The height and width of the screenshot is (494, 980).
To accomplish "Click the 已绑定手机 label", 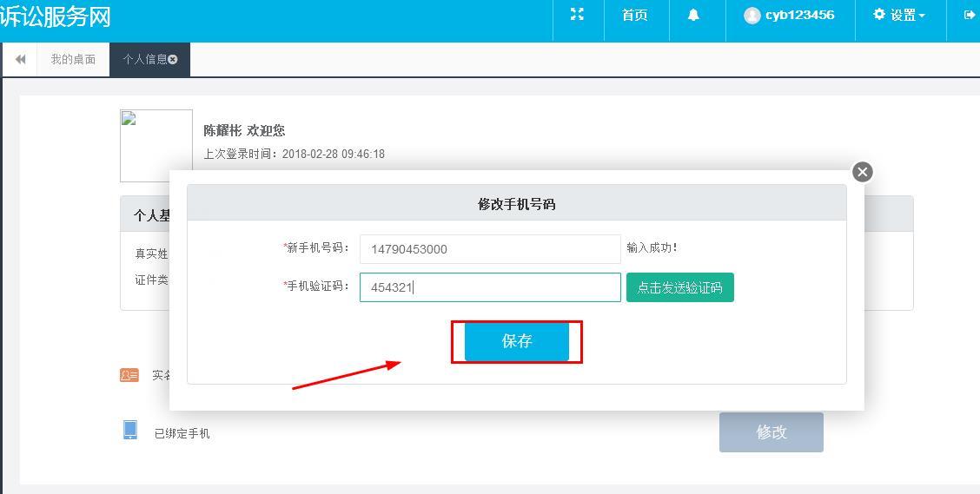I will point(182,433).
